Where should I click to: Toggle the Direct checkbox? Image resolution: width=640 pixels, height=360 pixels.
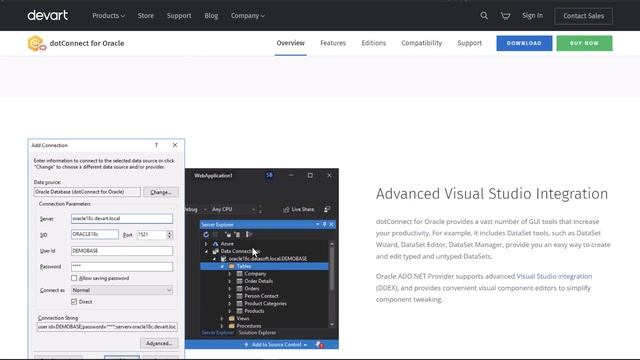pyautogui.click(x=74, y=302)
